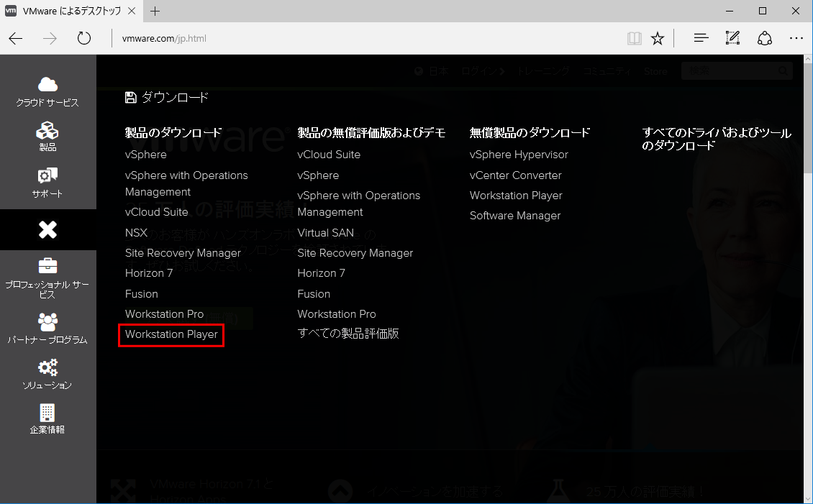Click vSphere in the evaluation column
This screenshot has width=813, height=504.
click(x=318, y=175)
